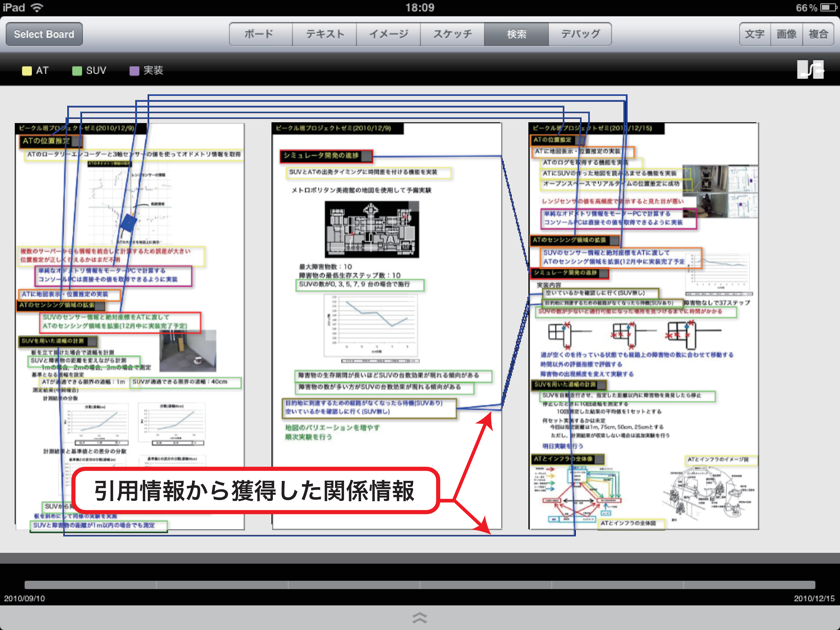This screenshot has width=840, height=630.
Task: Tap the battery indicator in status bar
Action: [x=829, y=8]
